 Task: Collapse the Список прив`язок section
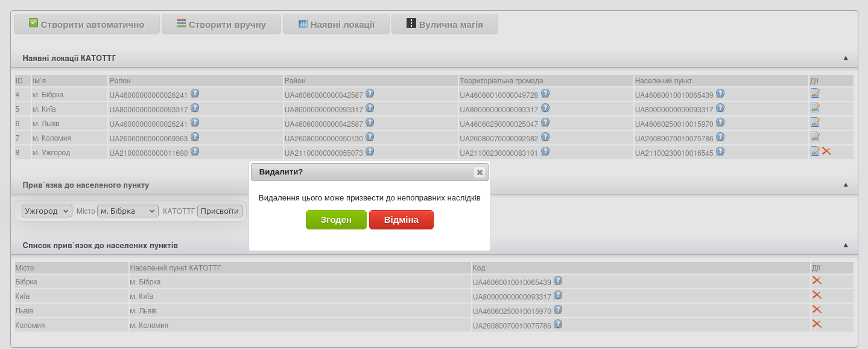[x=846, y=245]
